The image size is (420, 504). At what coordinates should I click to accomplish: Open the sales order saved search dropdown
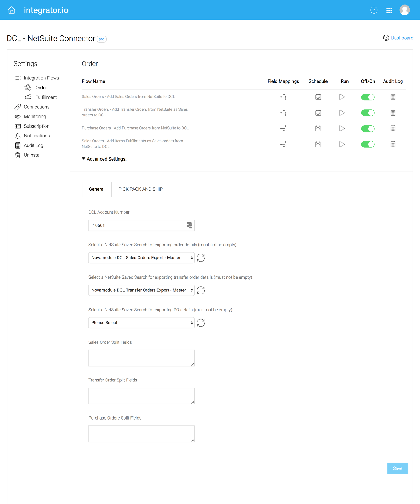141,258
